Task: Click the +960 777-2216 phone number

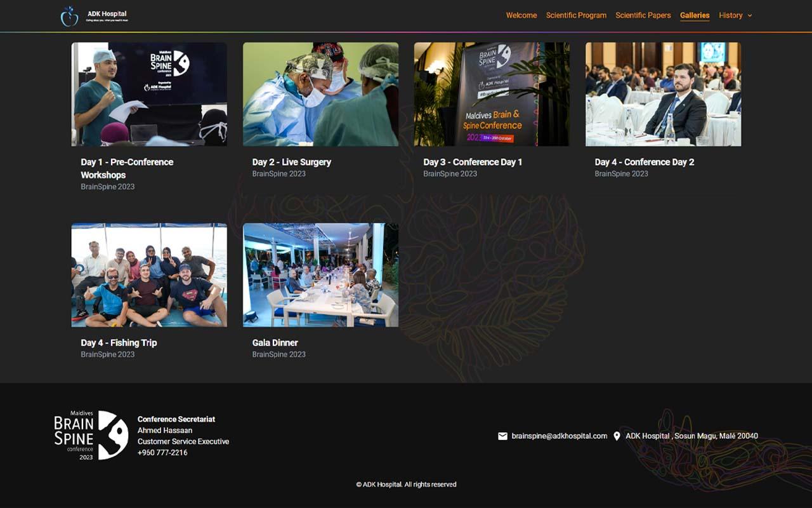Action: click(162, 453)
